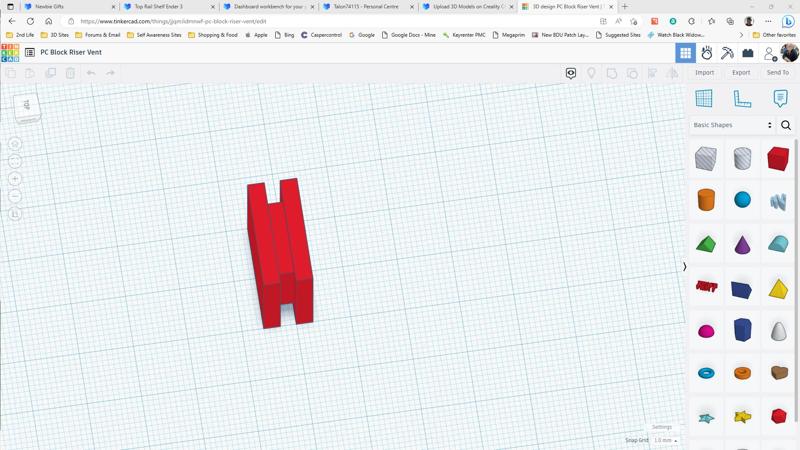Click the browser address bar URL
Screen dimensions: 800x450
pos(173,21)
